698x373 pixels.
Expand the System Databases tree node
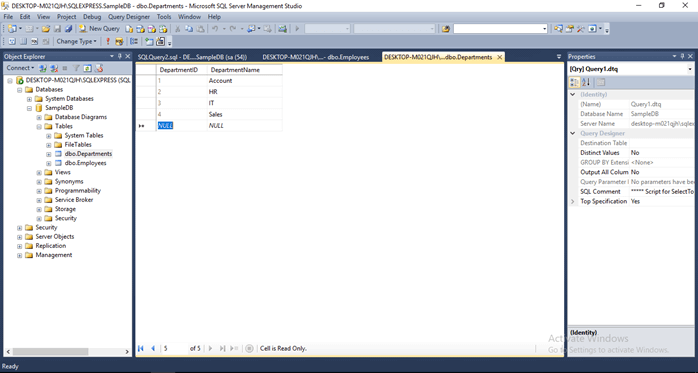[x=29, y=99]
